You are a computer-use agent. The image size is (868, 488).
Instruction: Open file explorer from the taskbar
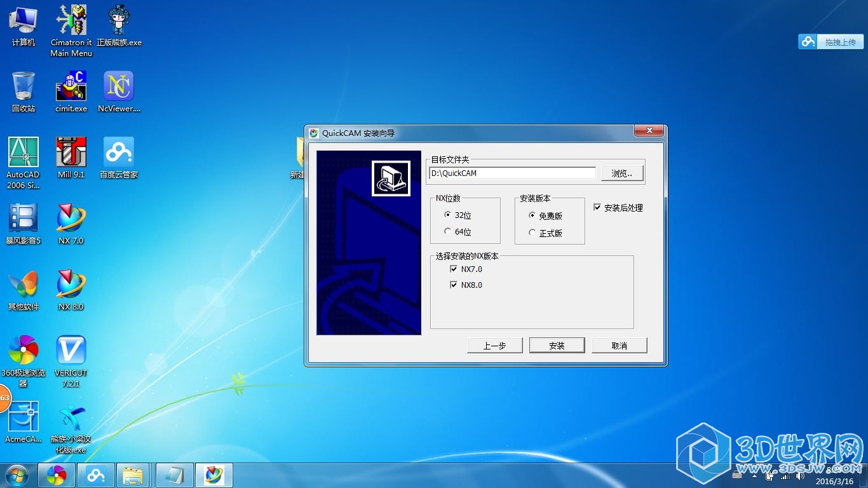[x=133, y=475]
